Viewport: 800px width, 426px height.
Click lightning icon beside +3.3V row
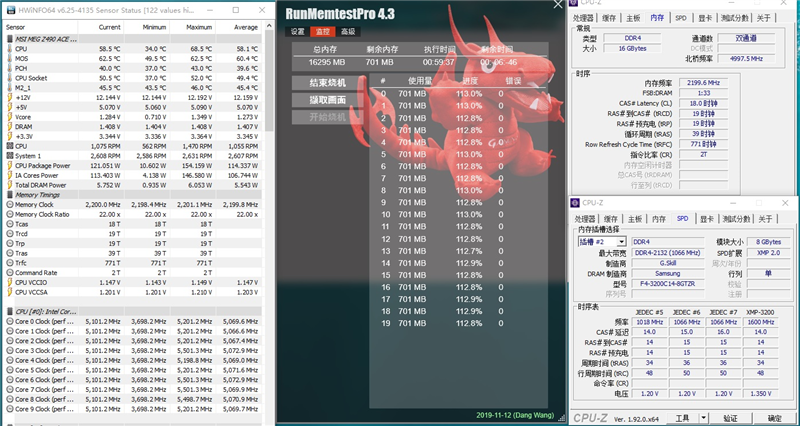pos(10,136)
